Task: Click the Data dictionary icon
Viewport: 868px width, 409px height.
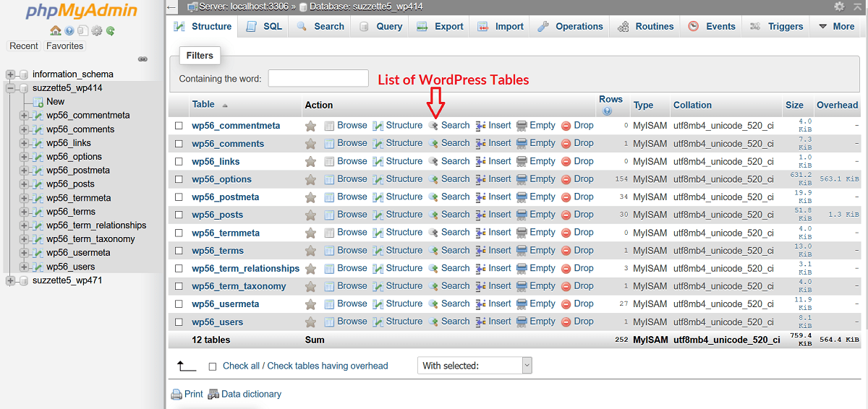Action: coord(213,395)
